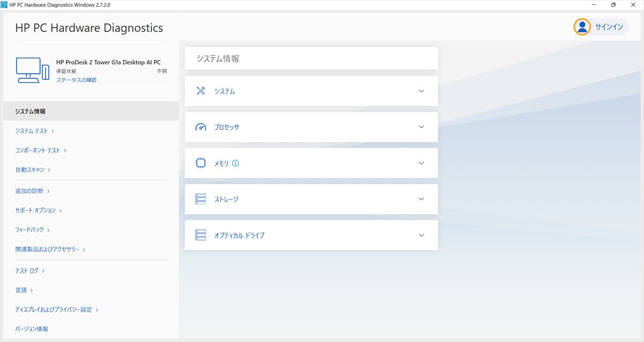Open the フィードバック menu
The image size is (644, 342).
tap(33, 230)
